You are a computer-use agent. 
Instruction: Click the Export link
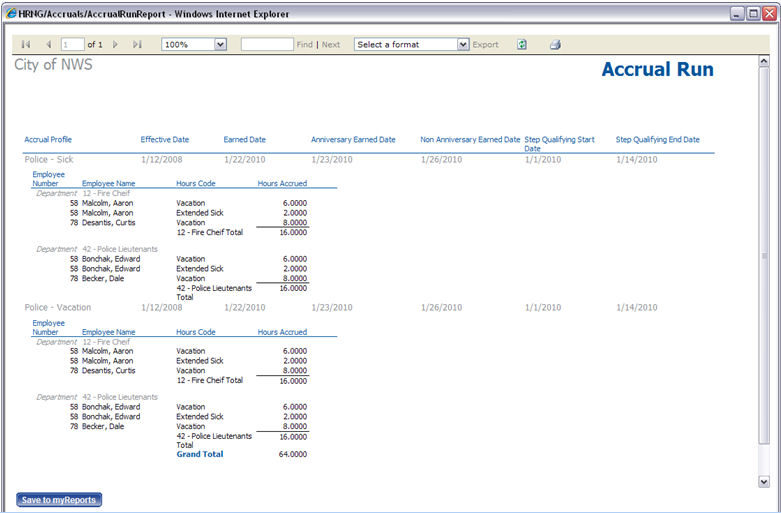point(485,45)
